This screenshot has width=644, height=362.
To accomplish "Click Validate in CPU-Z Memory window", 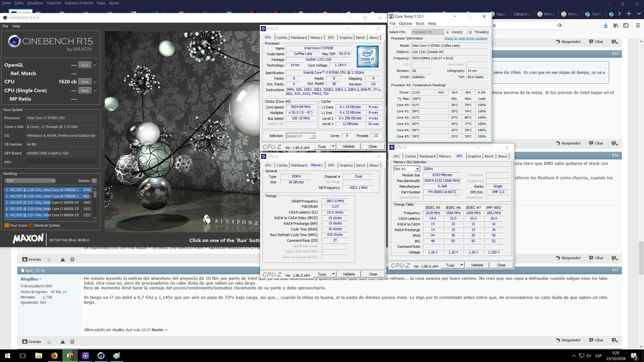I will [349, 275].
